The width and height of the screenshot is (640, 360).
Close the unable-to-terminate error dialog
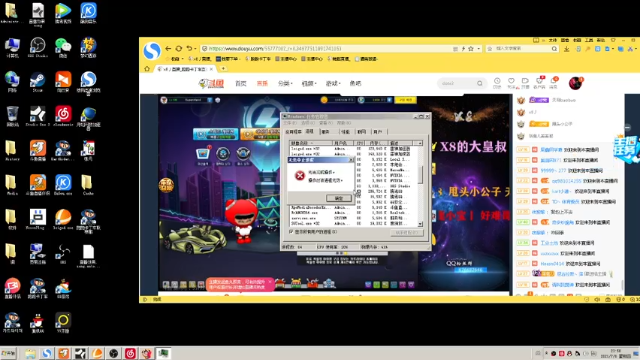pos(351,160)
